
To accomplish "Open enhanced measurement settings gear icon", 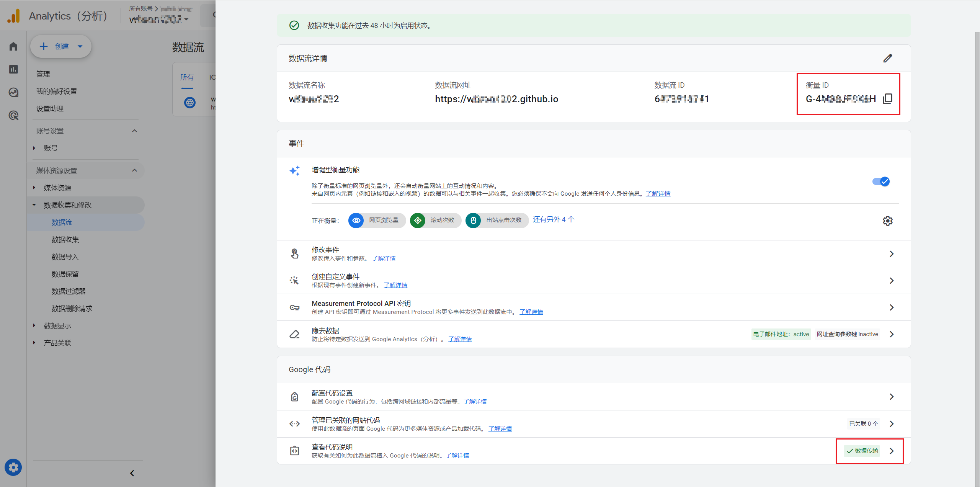I will 887,221.
